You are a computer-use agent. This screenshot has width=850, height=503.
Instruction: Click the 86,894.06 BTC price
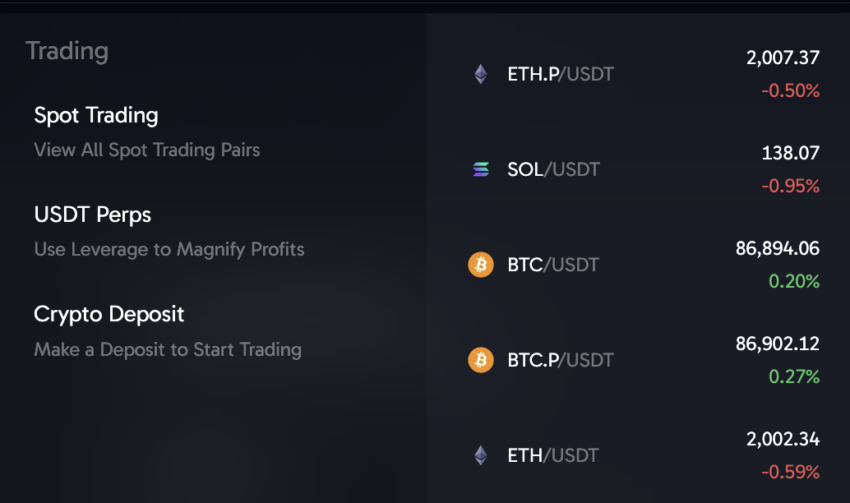point(777,249)
